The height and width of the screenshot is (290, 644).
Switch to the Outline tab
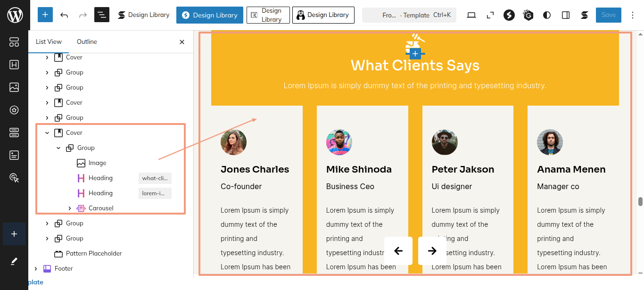[87, 42]
